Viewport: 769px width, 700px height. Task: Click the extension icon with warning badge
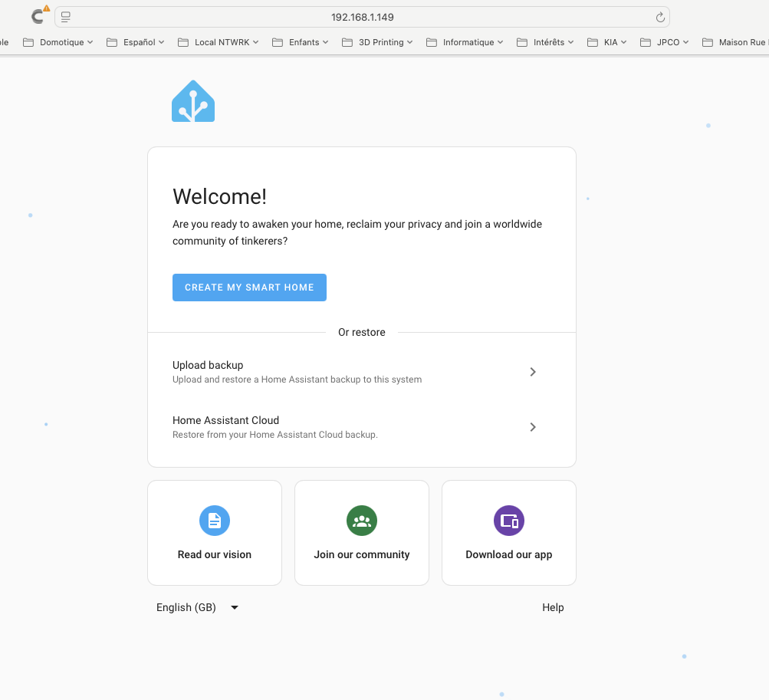[x=38, y=16]
